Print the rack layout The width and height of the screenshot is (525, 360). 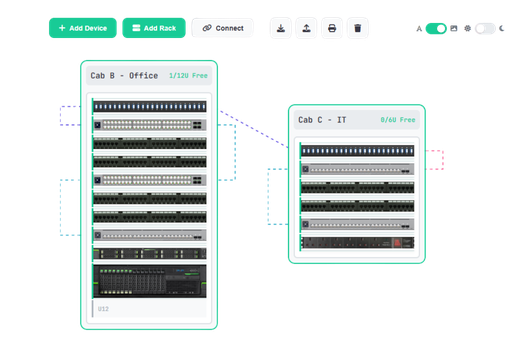332,28
